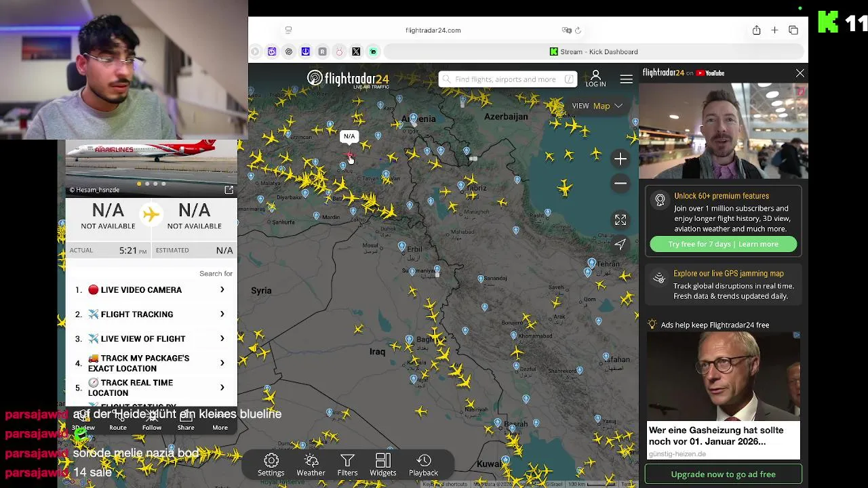Screen dimensions: 868x488
Task: Open the Filters panel
Action: (347, 465)
